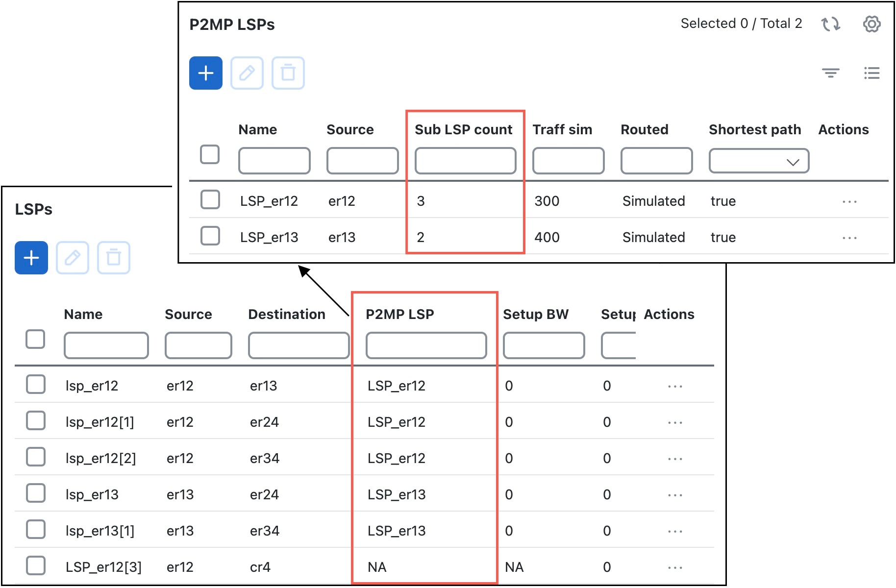
Task: Toggle the filter icon in P2MP LSPs
Action: click(x=831, y=73)
